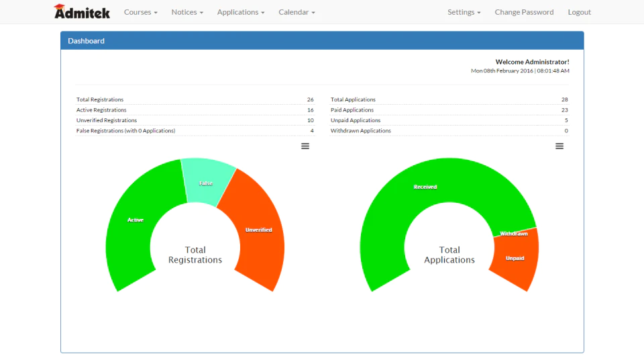This screenshot has height=362, width=644.
Task: Expand the Courses dropdown
Action: 140,12
